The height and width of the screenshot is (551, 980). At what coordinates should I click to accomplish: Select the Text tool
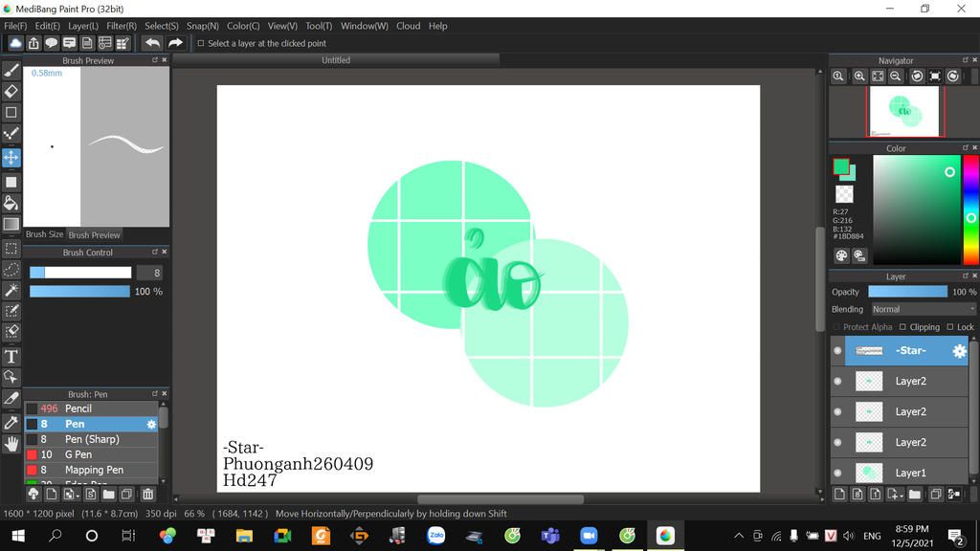click(x=11, y=357)
